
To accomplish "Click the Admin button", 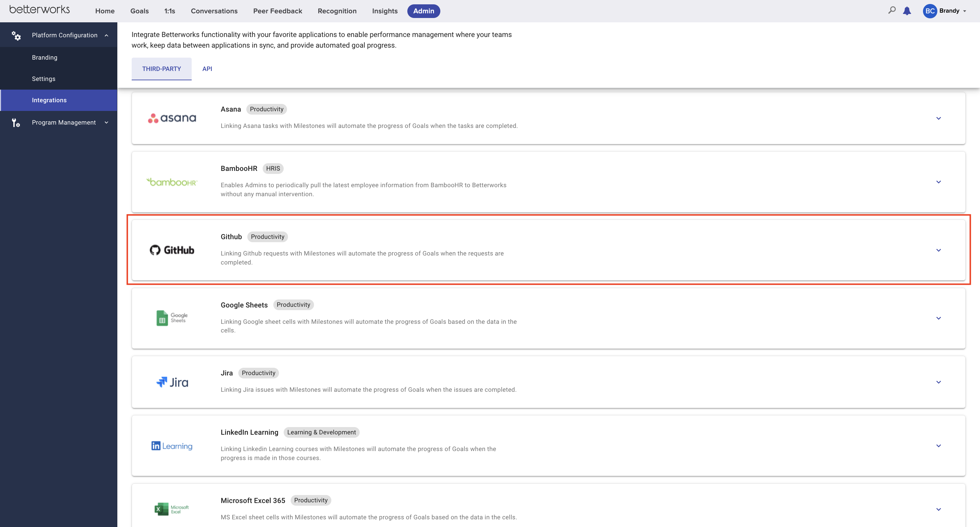I will pos(424,11).
